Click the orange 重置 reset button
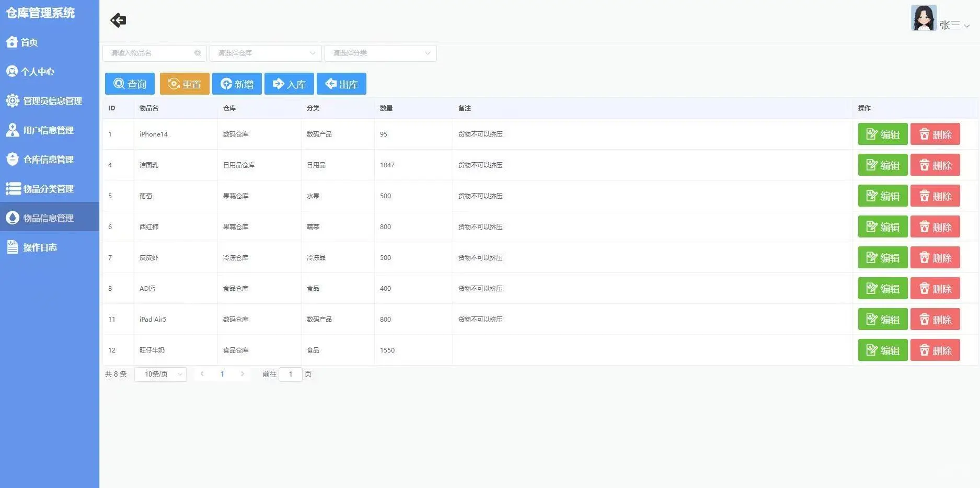The height and width of the screenshot is (488, 980). pyautogui.click(x=184, y=84)
